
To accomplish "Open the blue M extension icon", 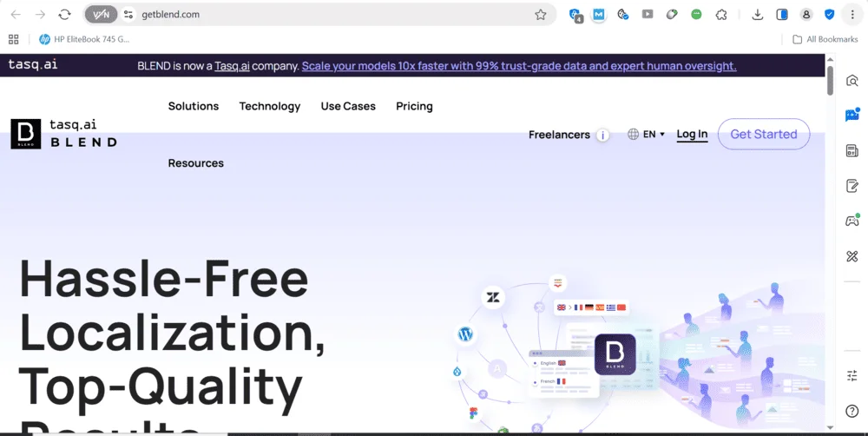I will [598, 15].
